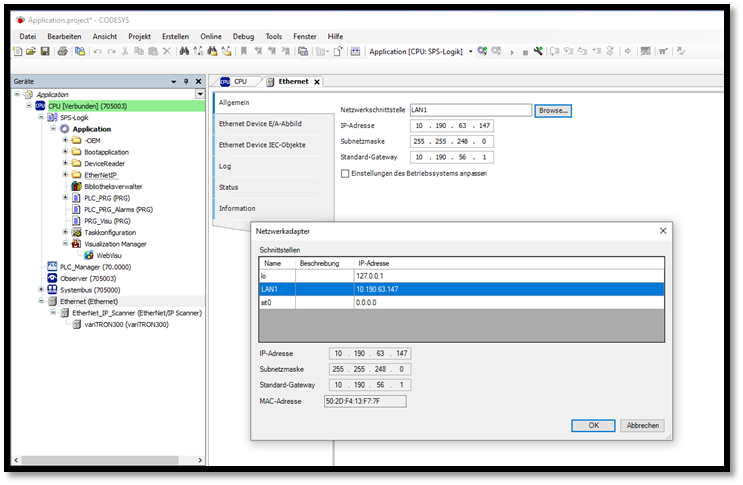
Task: Open the Find binoculars toolbar icon
Action: click(x=184, y=51)
